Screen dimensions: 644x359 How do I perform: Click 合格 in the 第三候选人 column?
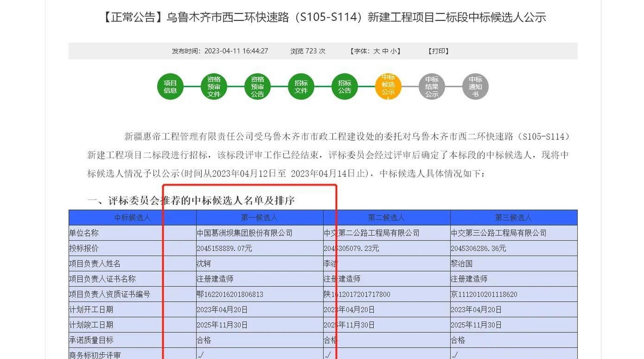(458, 340)
